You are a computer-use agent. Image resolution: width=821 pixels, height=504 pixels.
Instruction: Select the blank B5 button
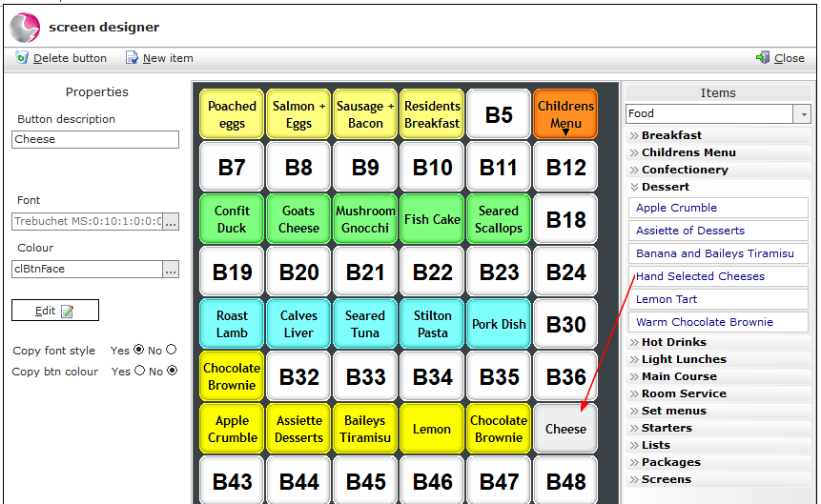499,114
